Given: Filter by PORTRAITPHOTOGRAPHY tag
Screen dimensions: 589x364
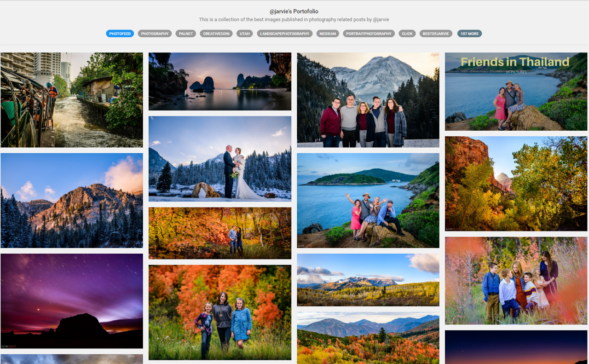Looking at the screenshot, I should [x=369, y=34].
